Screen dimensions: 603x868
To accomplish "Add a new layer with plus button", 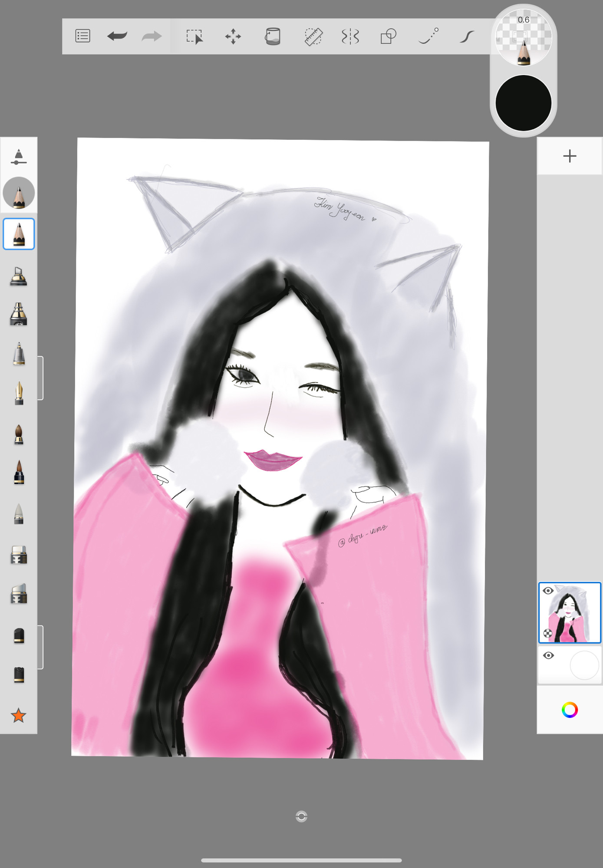I will [x=570, y=156].
